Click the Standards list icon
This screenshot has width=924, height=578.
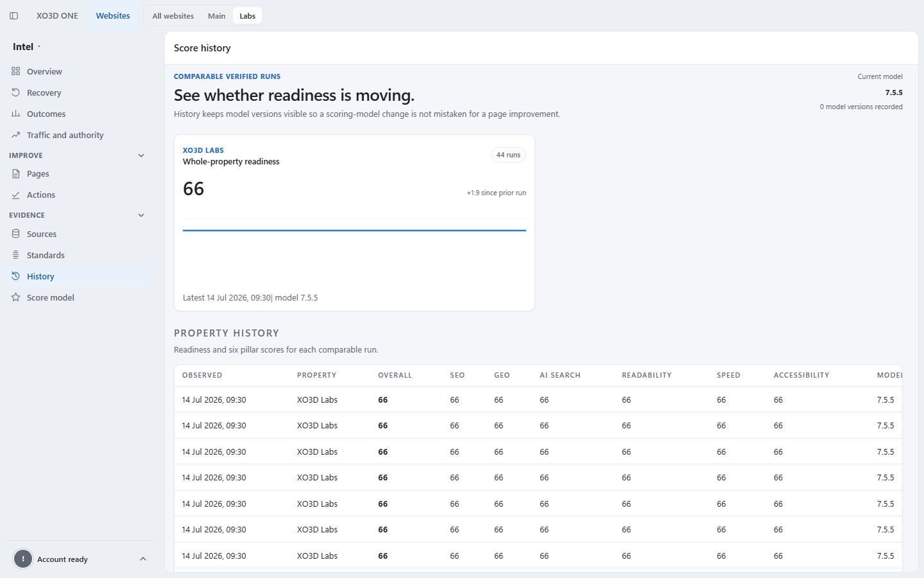coord(16,255)
